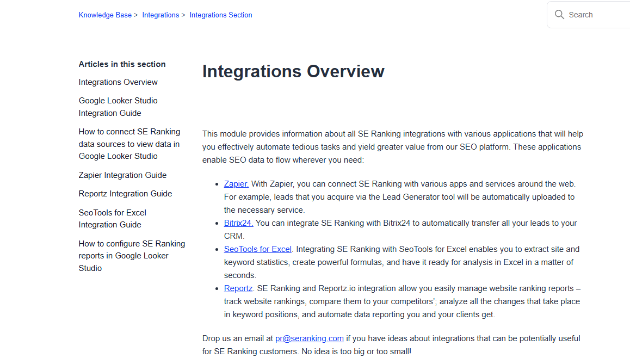Click the Reportz link
The image size is (630, 364).
tap(238, 288)
